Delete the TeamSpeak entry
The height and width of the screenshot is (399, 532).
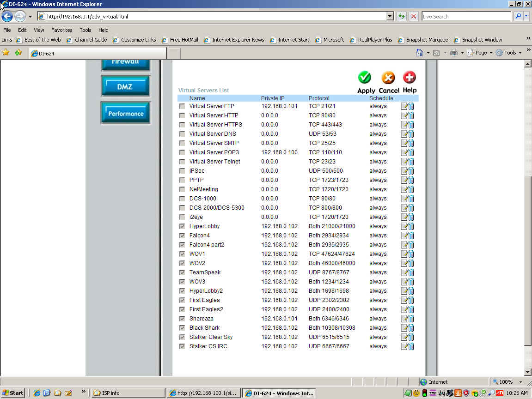(x=411, y=272)
